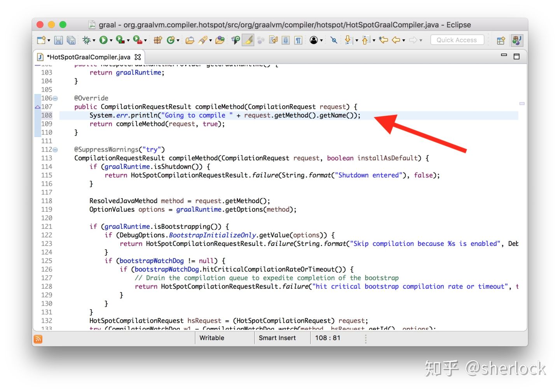The image size is (560, 392).
Task: Click the overview ruler marker on right edge
Action: pos(522,104)
